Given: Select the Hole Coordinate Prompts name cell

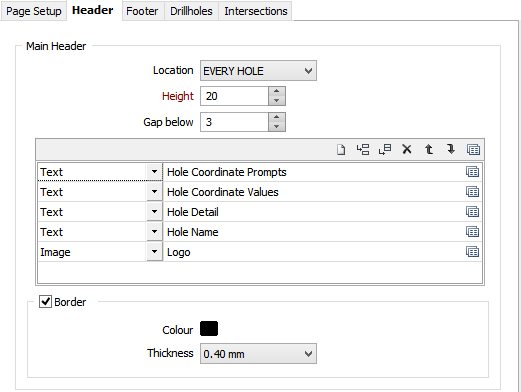Looking at the screenshot, I should [314, 172].
